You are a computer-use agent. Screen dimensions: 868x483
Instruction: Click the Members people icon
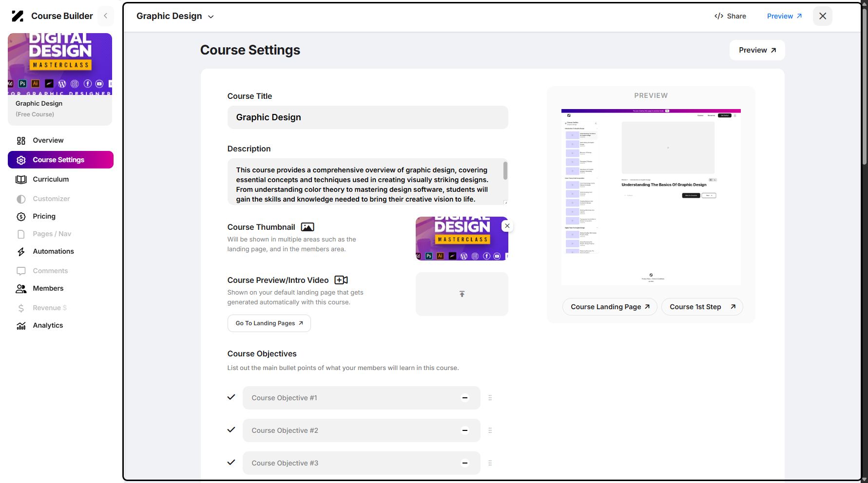[21, 289]
